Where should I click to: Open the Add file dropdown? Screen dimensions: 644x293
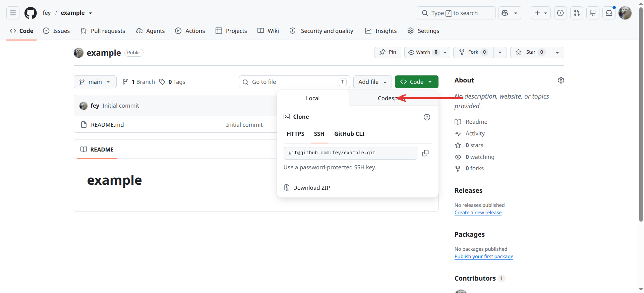(x=372, y=82)
